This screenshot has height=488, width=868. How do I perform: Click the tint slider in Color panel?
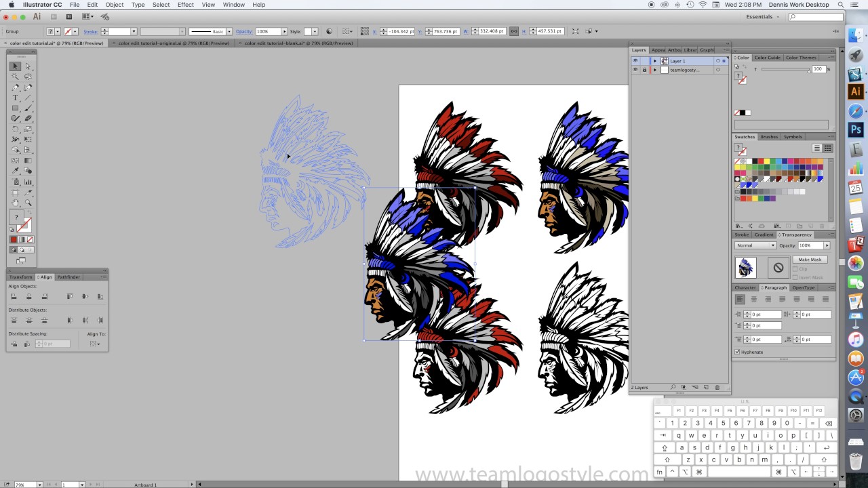click(785, 69)
